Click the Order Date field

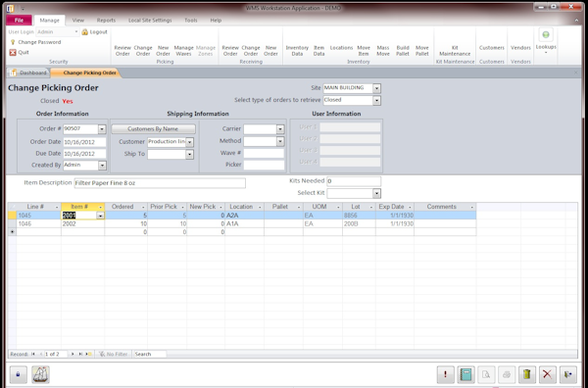[84, 142]
